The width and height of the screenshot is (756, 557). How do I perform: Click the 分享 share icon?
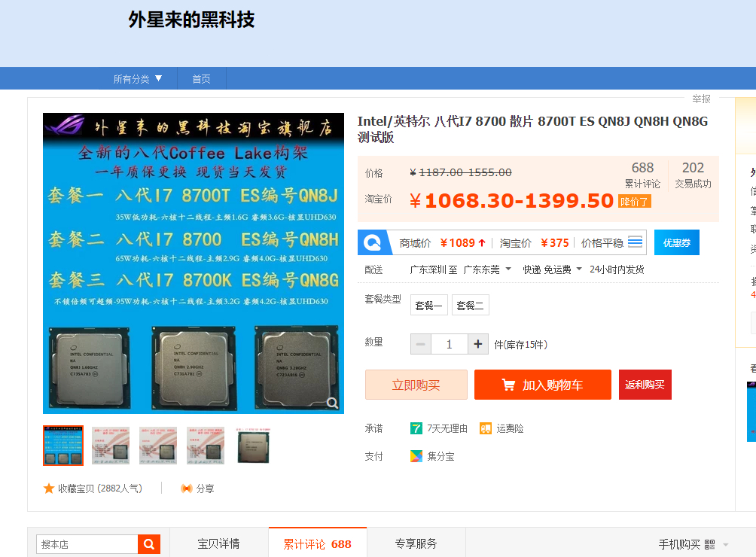coord(186,489)
